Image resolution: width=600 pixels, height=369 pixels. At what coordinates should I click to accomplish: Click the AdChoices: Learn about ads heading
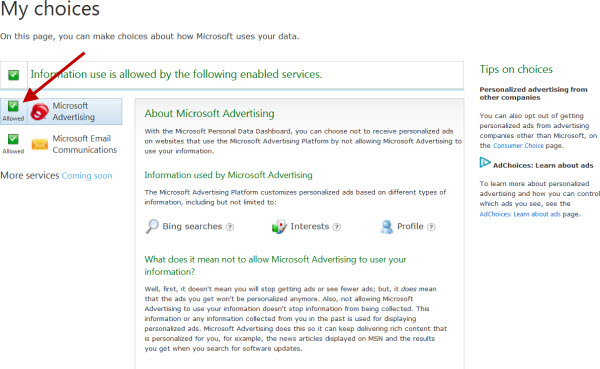tap(543, 165)
